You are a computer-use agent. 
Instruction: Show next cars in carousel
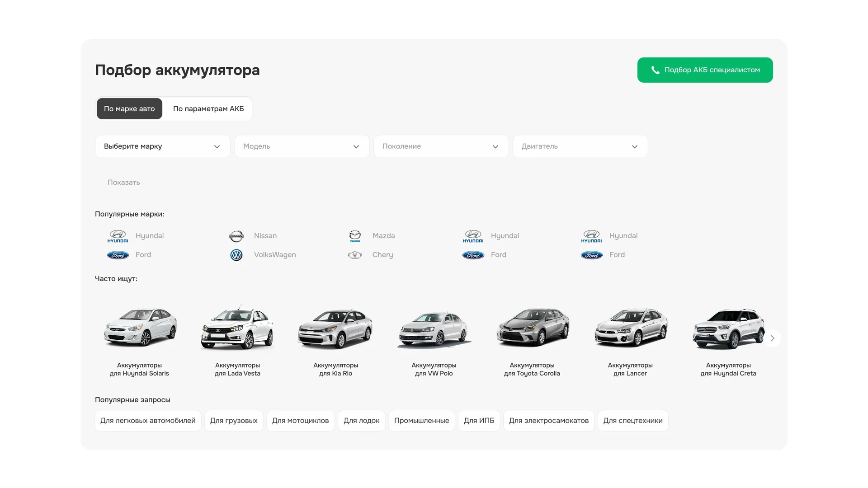coord(772,338)
